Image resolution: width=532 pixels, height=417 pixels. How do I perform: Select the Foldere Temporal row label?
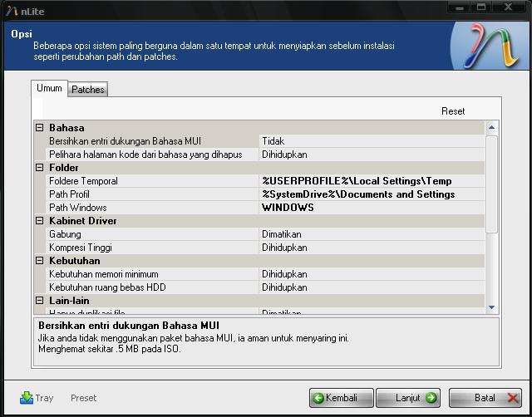click(x=83, y=181)
